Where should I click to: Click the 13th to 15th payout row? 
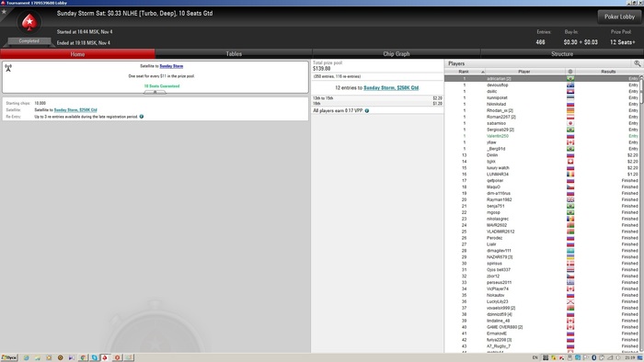point(377,98)
